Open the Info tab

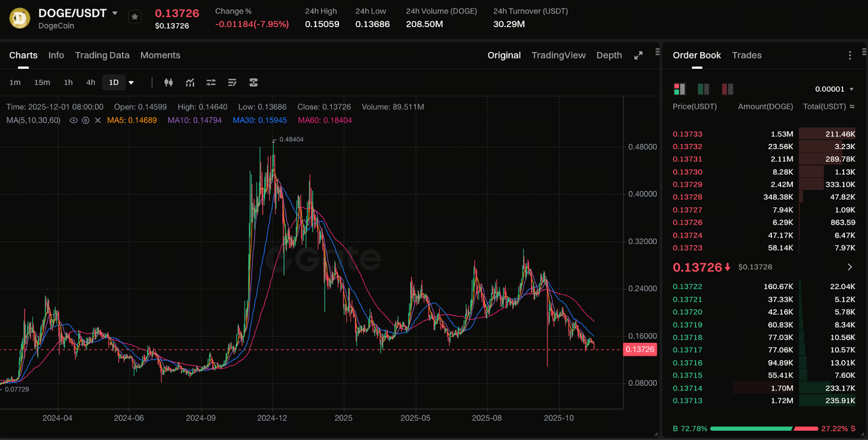56,55
